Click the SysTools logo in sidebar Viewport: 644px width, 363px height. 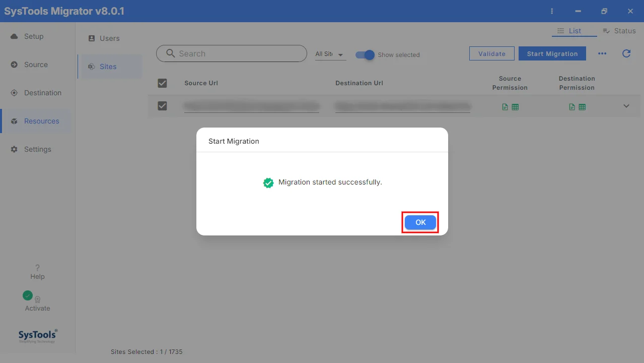click(38, 336)
